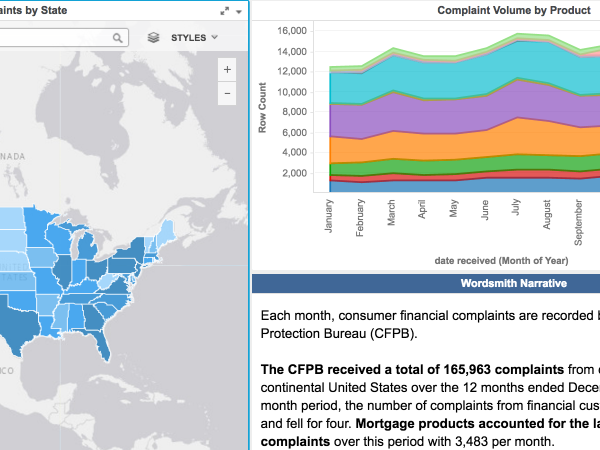Click the Row Count axis title
The image size is (600, 450).
pos(262,108)
